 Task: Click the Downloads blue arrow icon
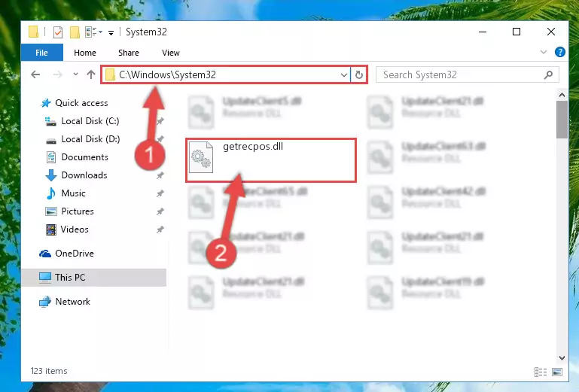click(x=51, y=175)
